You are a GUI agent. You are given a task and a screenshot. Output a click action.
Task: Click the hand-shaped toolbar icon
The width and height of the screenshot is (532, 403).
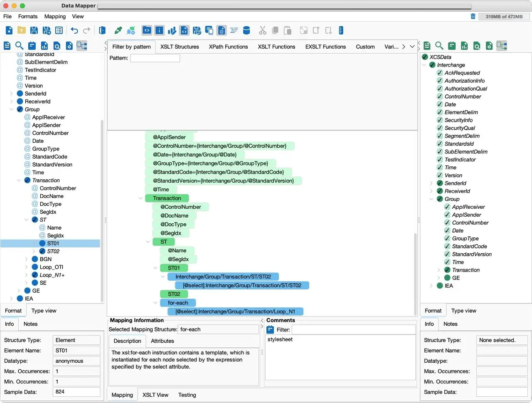(172, 30)
